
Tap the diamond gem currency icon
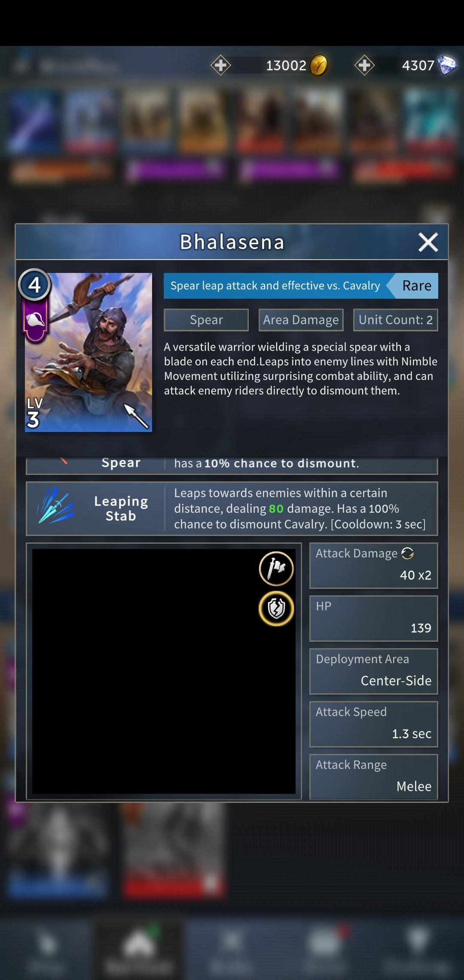click(x=447, y=65)
